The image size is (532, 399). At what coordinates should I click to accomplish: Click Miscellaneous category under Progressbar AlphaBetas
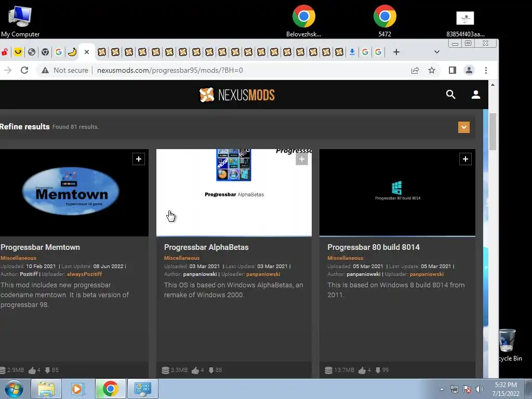tap(182, 258)
